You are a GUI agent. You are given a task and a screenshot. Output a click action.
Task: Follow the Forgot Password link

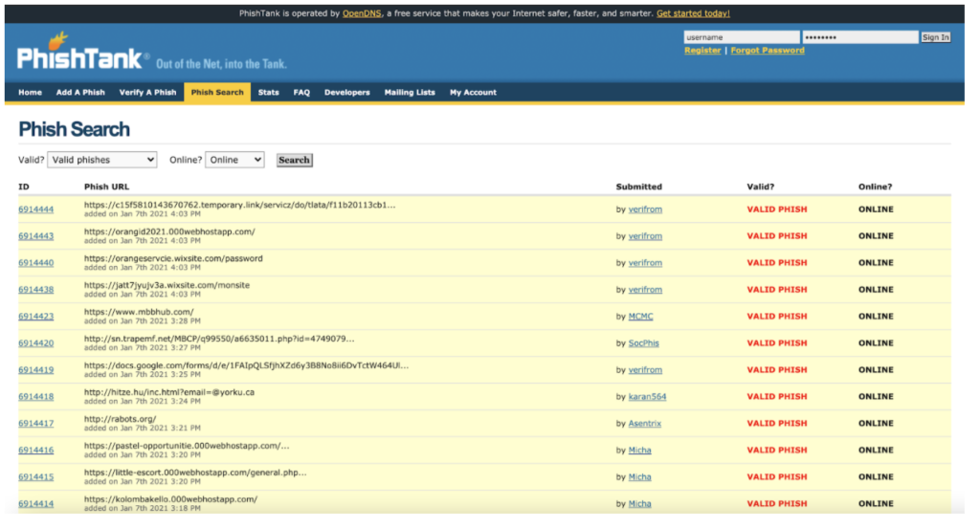[768, 51]
